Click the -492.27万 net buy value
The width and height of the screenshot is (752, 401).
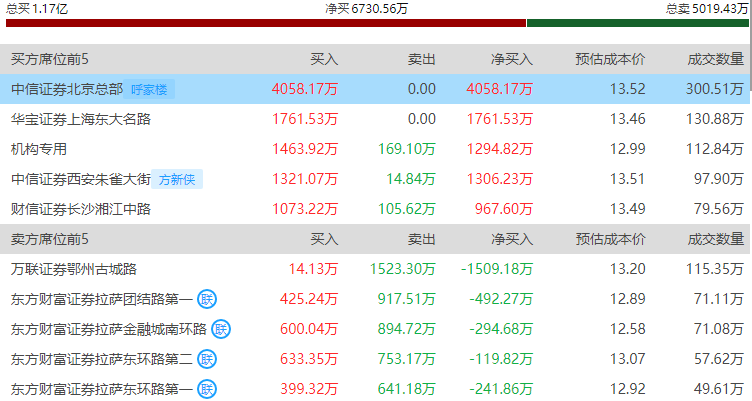[501, 299]
